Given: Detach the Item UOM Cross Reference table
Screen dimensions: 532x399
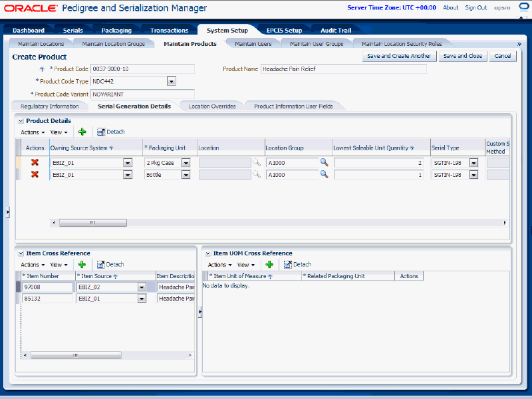Looking at the screenshot, I should [297, 264].
